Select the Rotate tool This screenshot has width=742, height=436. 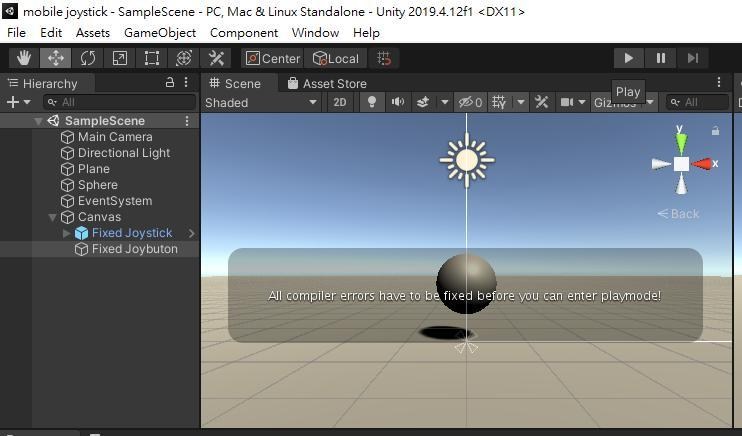coord(88,58)
